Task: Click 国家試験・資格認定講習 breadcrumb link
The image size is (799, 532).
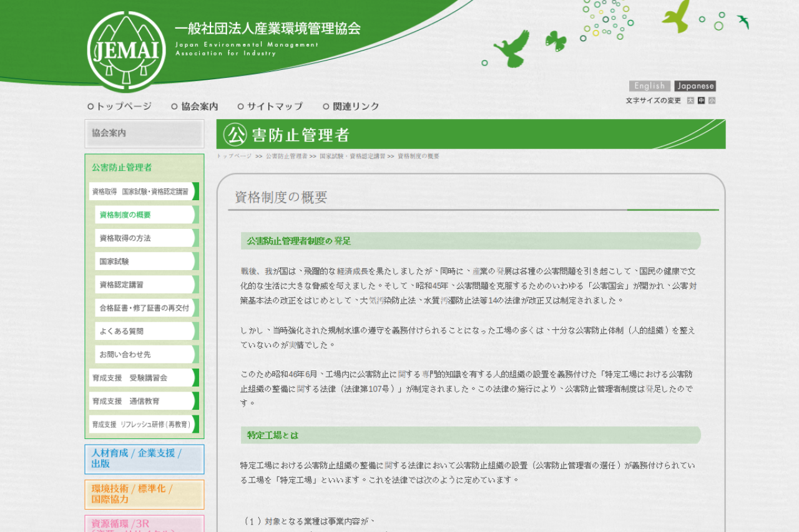Action: [x=352, y=157]
